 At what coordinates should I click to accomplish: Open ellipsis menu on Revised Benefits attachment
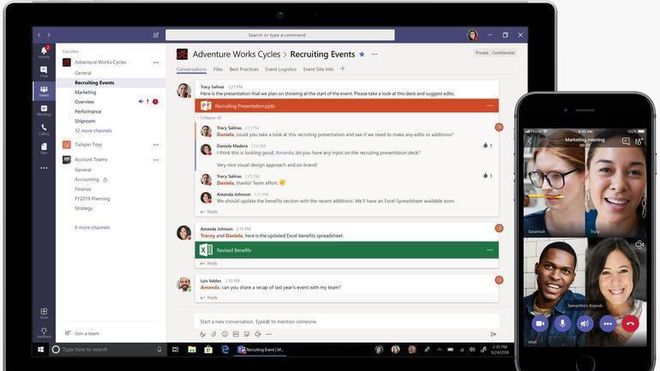coord(490,250)
